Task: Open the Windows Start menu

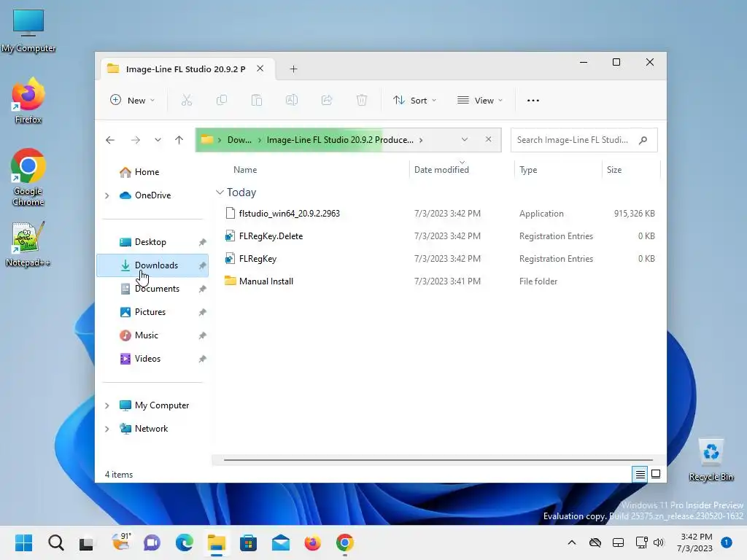Action: coord(23,542)
